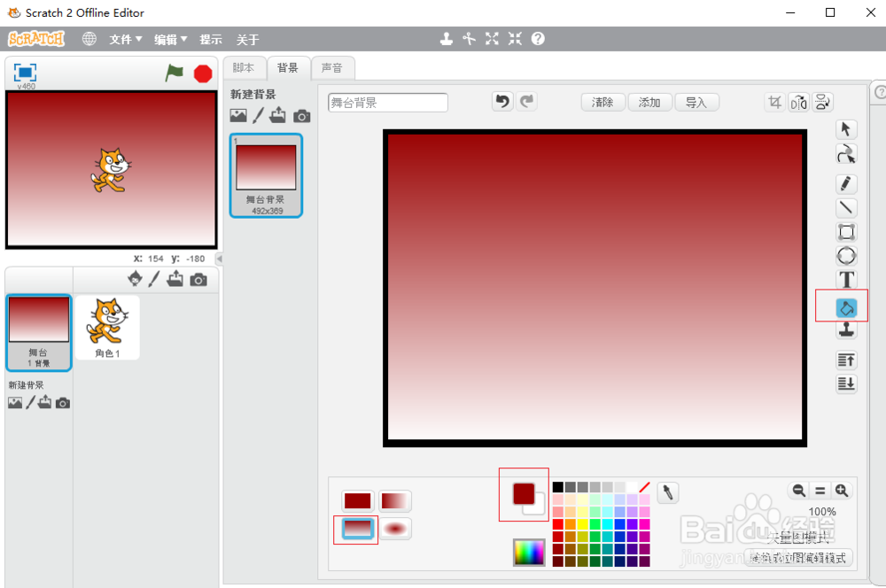
Task: Click the Redo arrow
Action: pyautogui.click(x=526, y=102)
